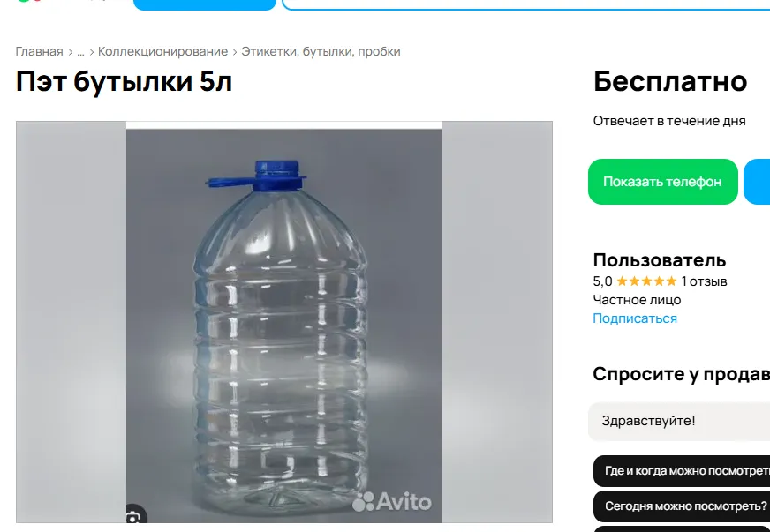Click the arrow after Главная breadcrumb
Image resolution: width=770 pixels, height=532 pixels.
[x=71, y=52]
